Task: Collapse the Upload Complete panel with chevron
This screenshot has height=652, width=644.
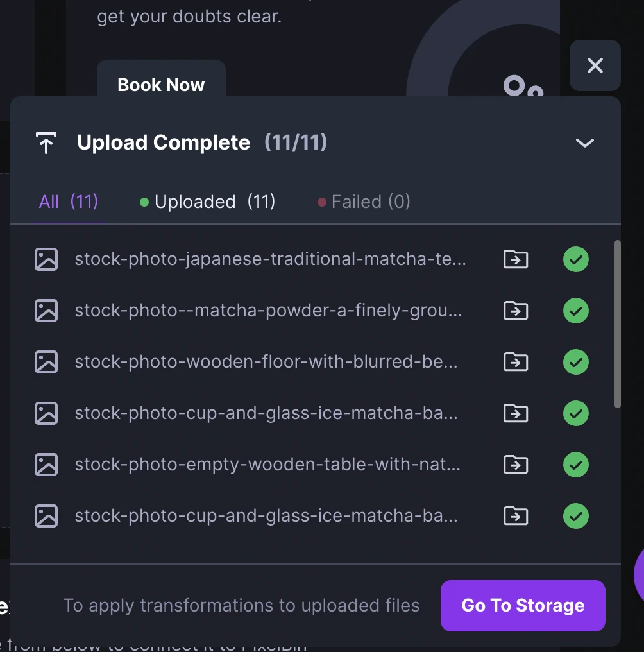Action: pyautogui.click(x=584, y=143)
